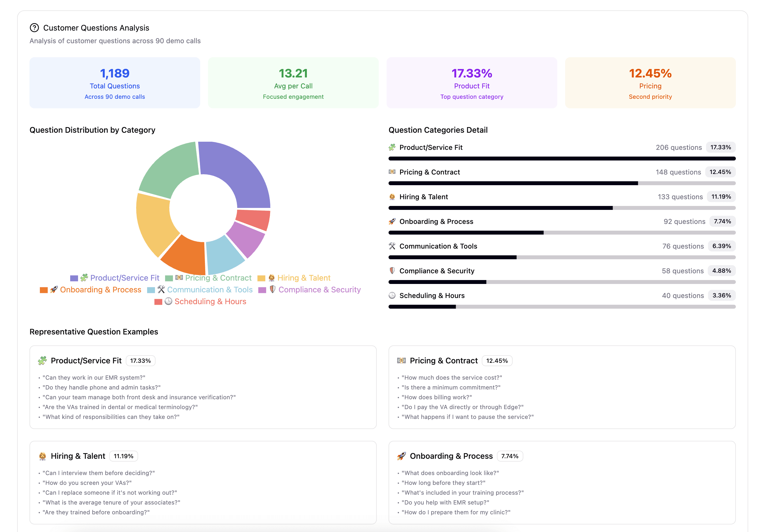Open the Onboarding & Process examples card heading

coord(451,456)
